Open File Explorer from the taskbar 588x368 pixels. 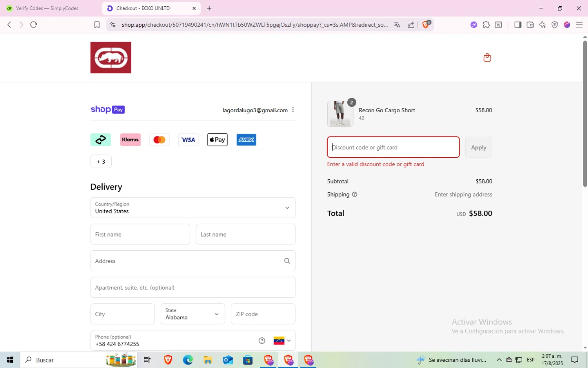(x=208, y=360)
